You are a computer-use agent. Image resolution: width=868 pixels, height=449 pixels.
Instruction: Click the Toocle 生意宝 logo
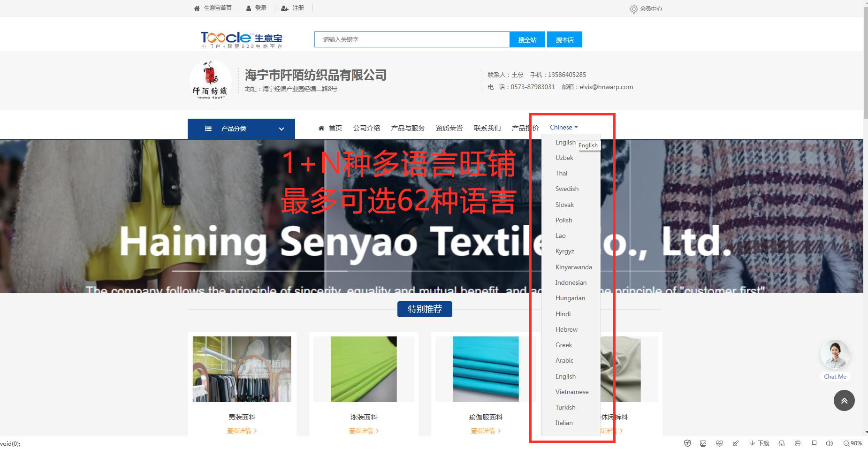tap(241, 39)
